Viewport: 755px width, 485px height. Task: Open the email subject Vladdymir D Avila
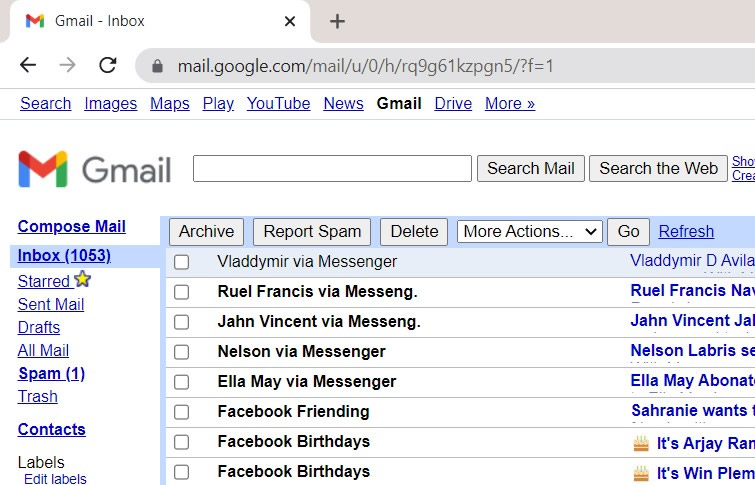[x=692, y=261]
